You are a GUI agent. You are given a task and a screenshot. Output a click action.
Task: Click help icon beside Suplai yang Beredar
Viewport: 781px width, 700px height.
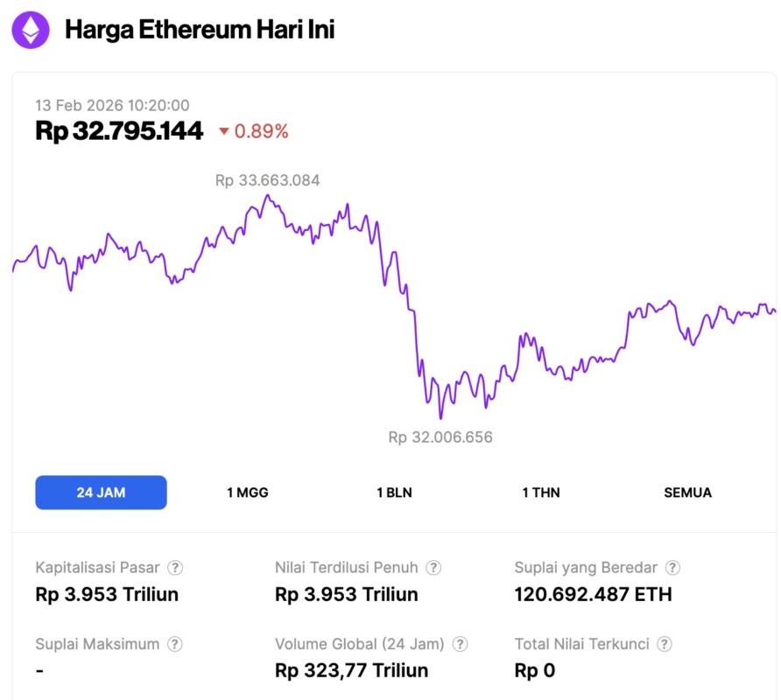[x=672, y=568]
